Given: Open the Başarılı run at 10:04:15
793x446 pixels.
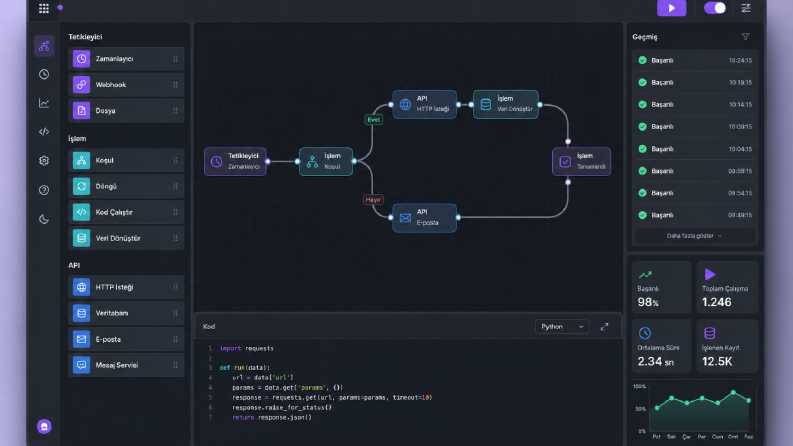Looking at the screenshot, I should (695, 149).
